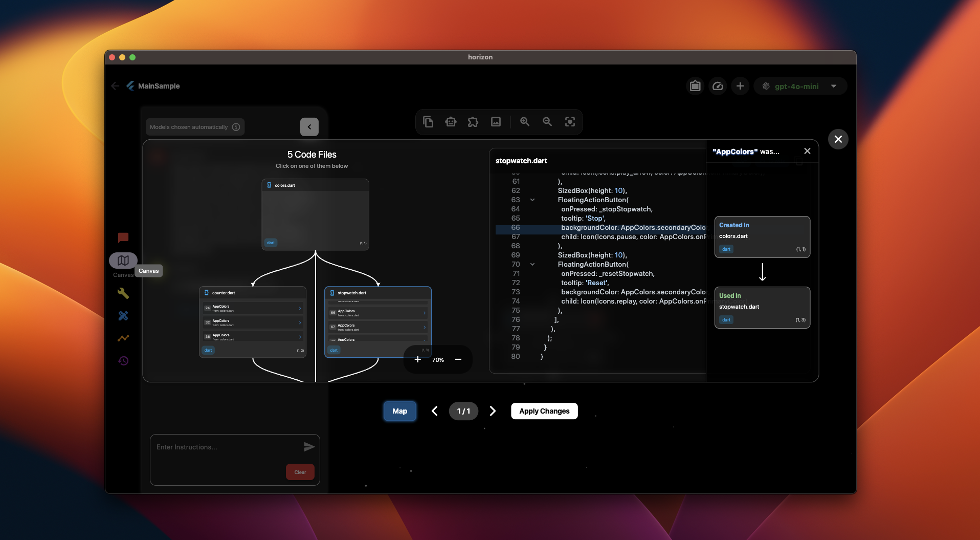Click the puzzle piece extension icon
980x540 pixels.
[x=473, y=122]
